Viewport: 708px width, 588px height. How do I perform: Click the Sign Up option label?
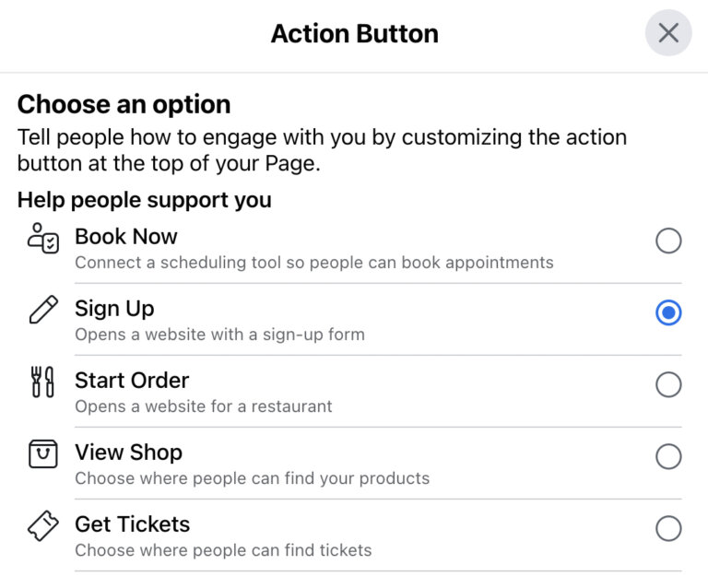click(x=114, y=309)
